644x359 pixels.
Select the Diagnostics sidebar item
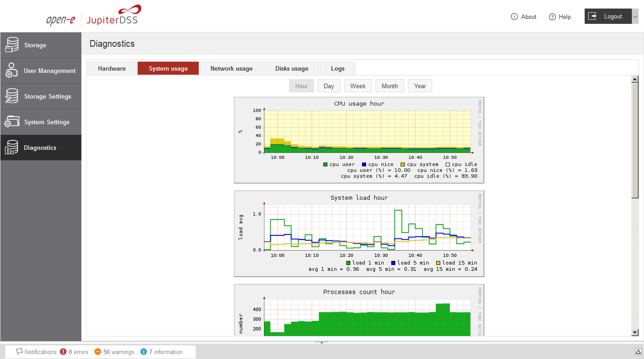coord(41,148)
